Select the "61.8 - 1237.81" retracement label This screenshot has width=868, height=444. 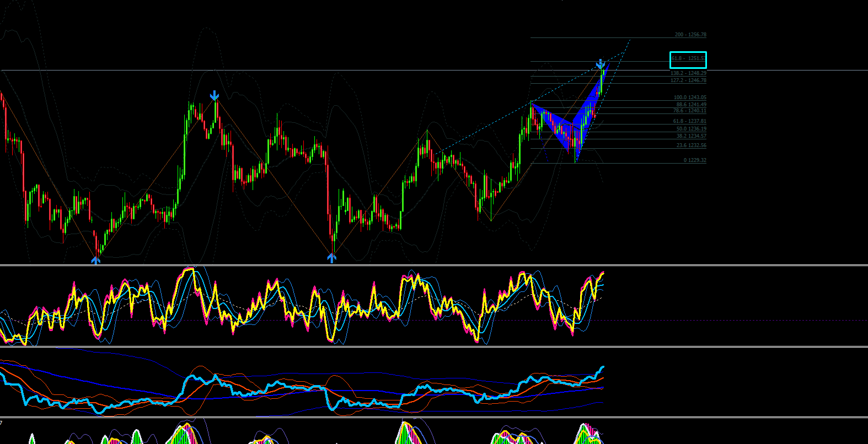click(x=689, y=121)
